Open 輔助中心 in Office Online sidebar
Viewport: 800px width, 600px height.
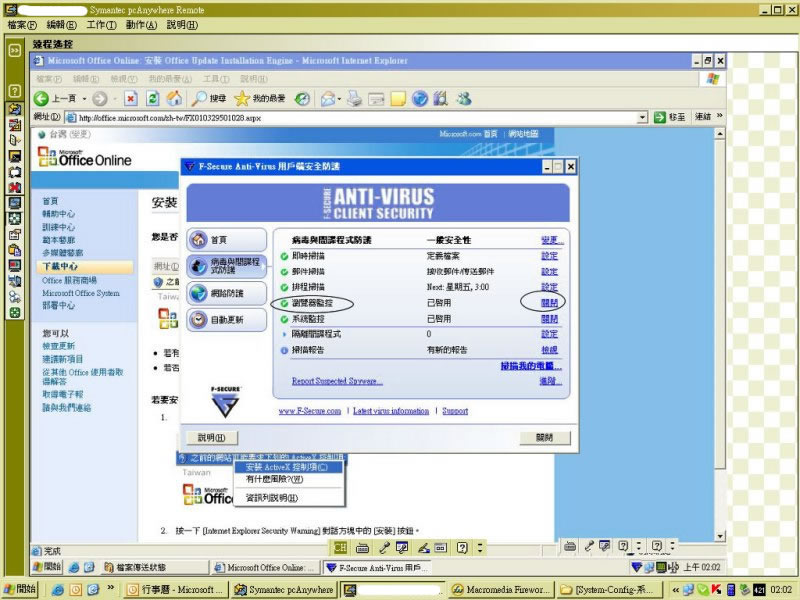coord(59,214)
